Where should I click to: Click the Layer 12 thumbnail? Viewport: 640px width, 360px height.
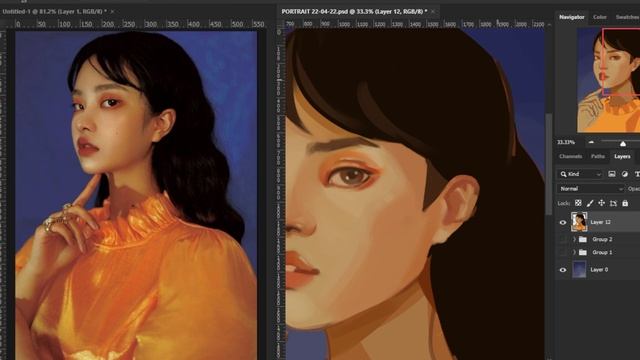[x=579, y=222]
